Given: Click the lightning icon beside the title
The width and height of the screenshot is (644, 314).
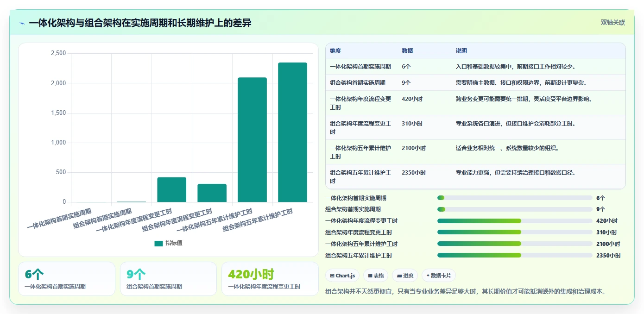Looking at the screenshot, I should point(22,23).
